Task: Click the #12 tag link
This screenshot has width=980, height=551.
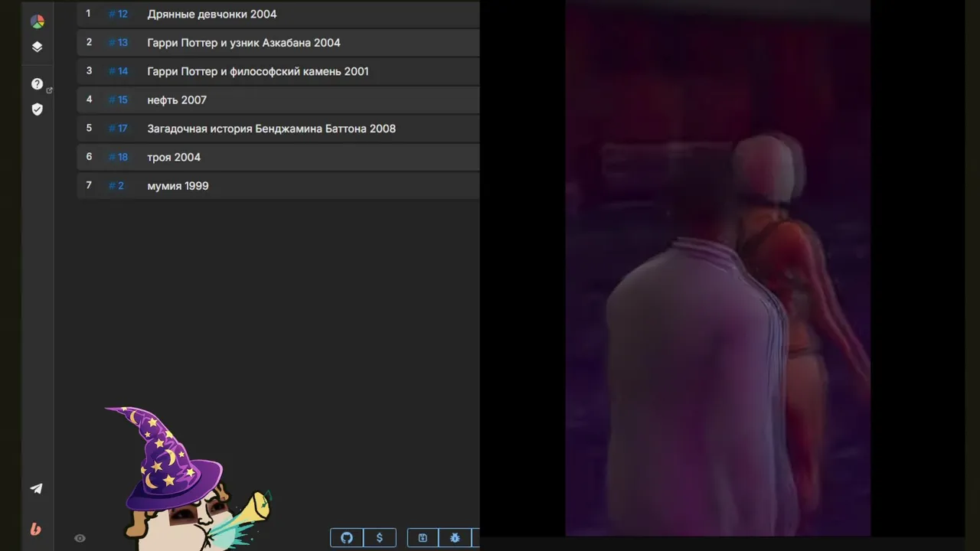Action: pyautogui.click(x=118, y=14)
